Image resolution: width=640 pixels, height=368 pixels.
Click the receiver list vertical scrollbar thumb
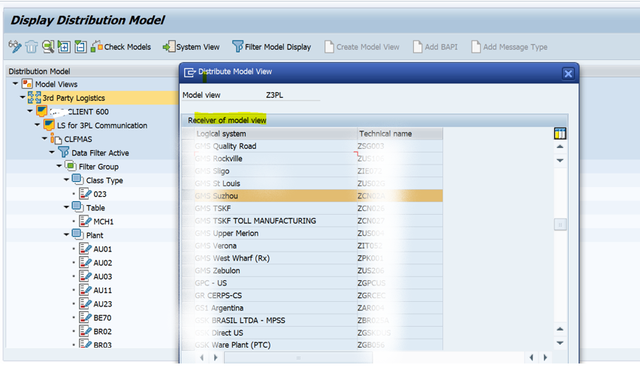(x=560, y=224)
